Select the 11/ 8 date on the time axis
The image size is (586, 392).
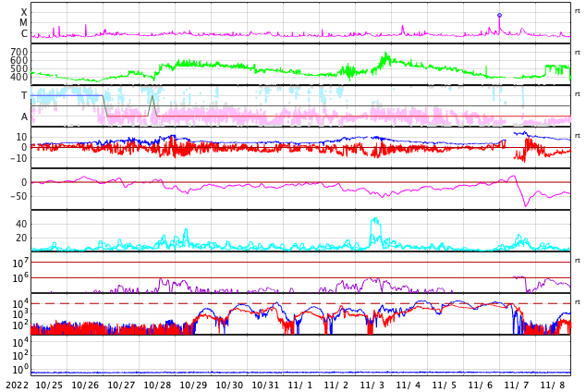(552, 385)
